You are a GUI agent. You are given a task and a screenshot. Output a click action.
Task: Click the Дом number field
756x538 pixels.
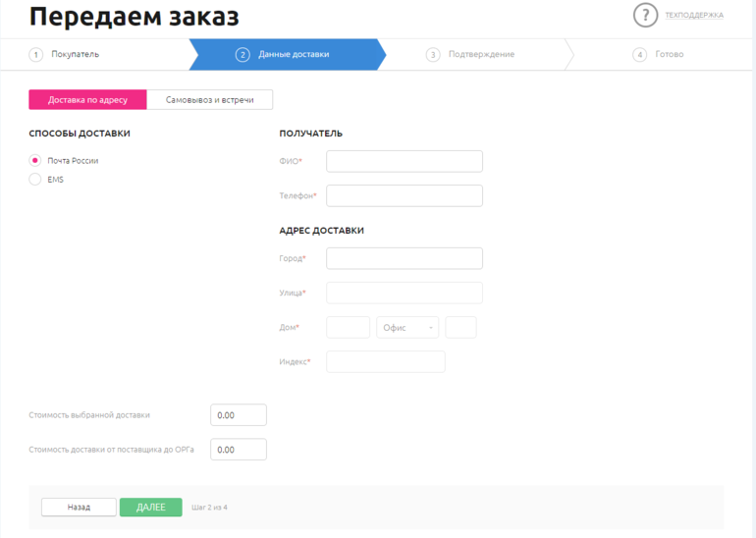[x=348, y=327]
